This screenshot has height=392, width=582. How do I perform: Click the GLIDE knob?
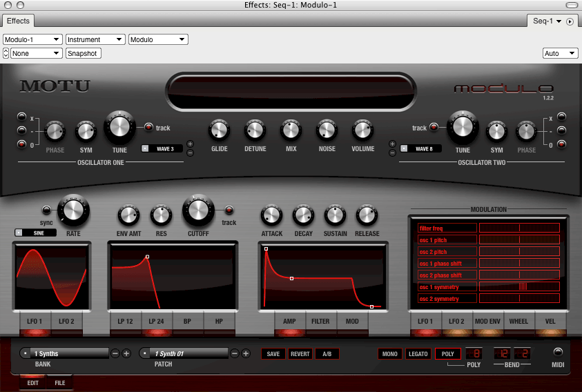tap(219, 130)
